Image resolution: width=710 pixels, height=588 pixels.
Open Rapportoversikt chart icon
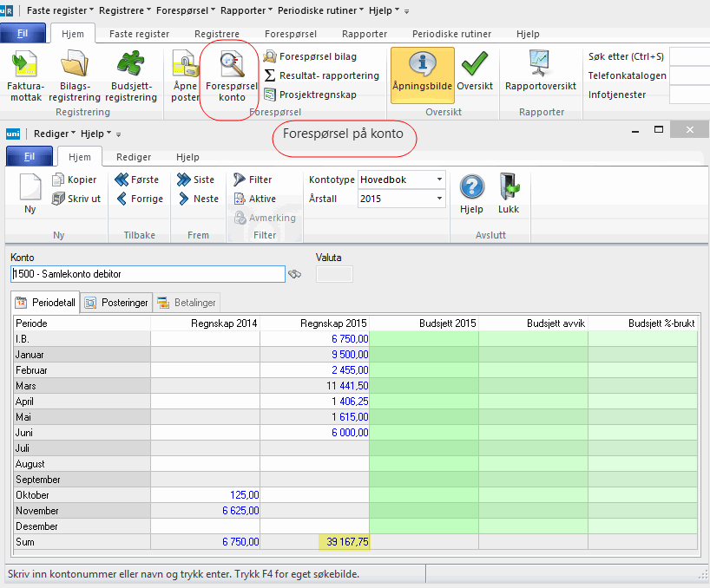[541, 66]
